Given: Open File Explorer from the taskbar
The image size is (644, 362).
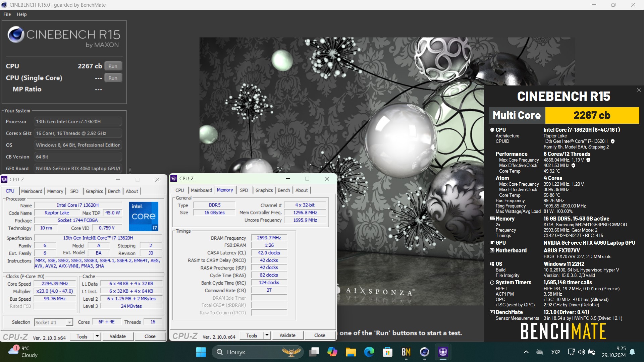Looking at the screenshot, I should 351,352.
